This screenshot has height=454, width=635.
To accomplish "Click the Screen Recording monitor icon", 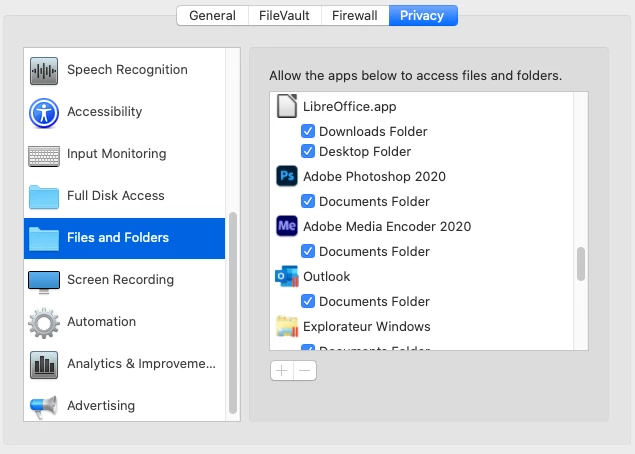I will [x=44, y=282].
